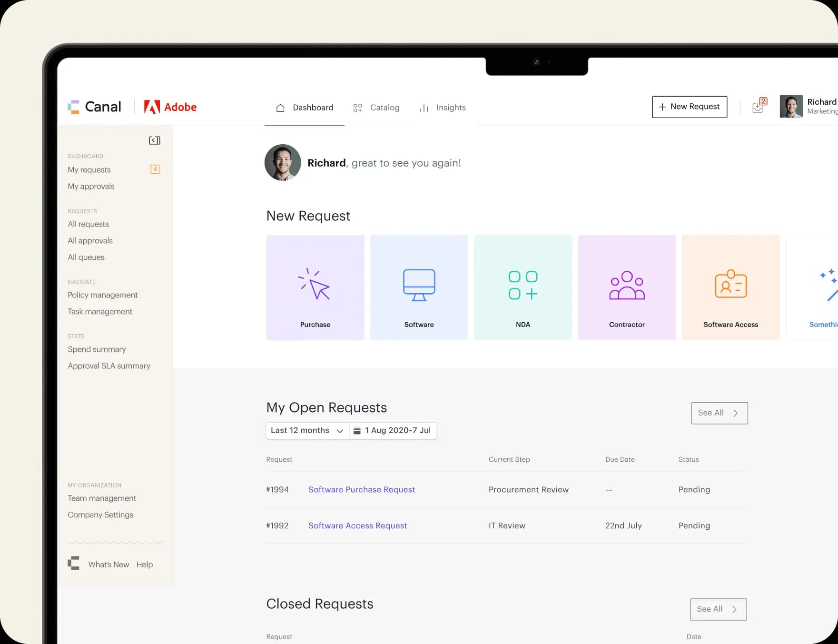The width and height of the screenshot is (838, 644).
Task: Click the Catalog grid icon
Action: (358, 108)
